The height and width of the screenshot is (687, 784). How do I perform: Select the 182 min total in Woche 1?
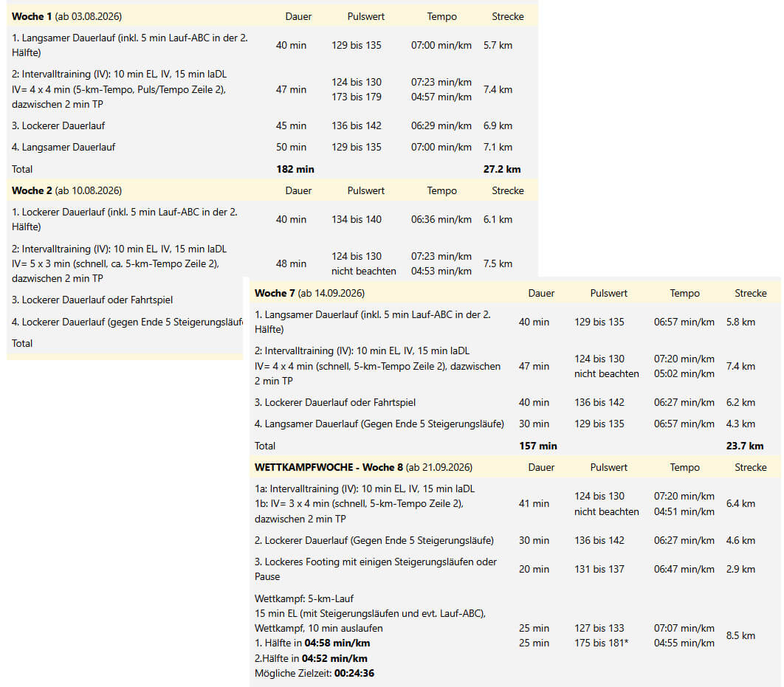coord(295,169)
